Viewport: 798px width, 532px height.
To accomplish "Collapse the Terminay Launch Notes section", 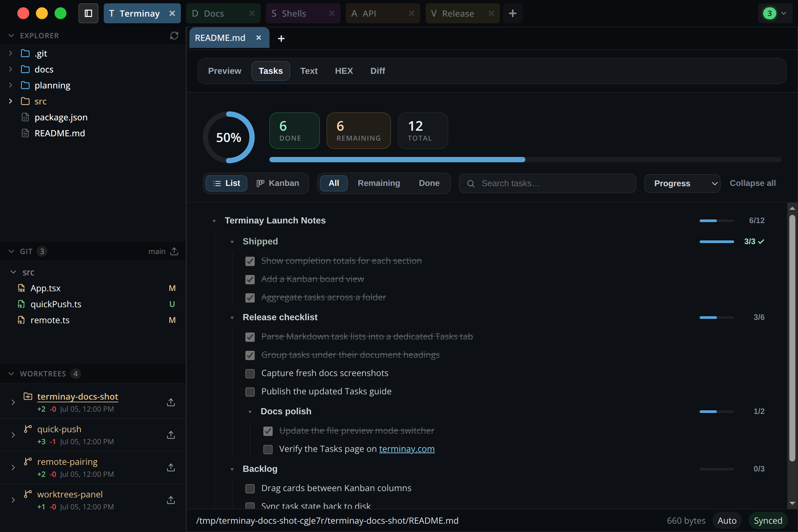I will (x=214, y=221).
